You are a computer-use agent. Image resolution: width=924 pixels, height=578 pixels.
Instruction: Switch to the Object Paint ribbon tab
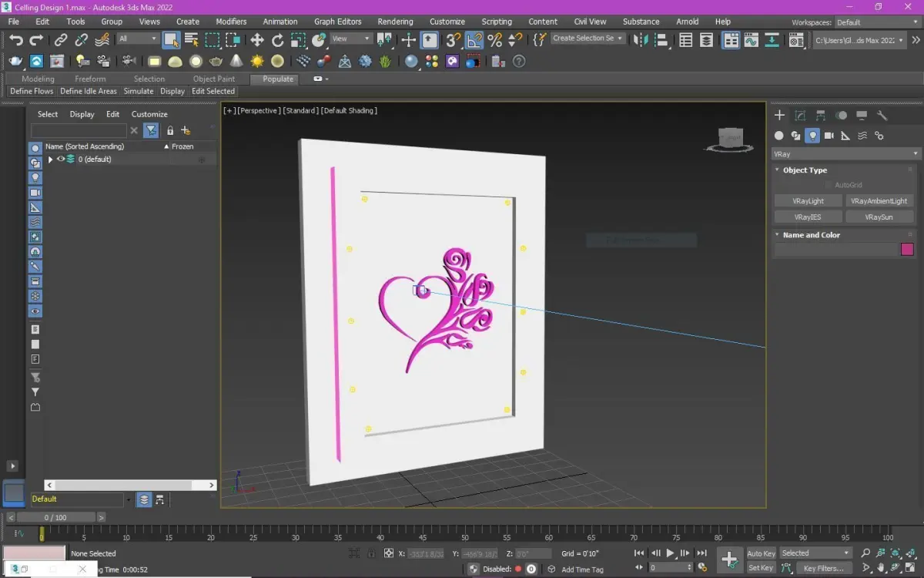(x=214, y=79)
